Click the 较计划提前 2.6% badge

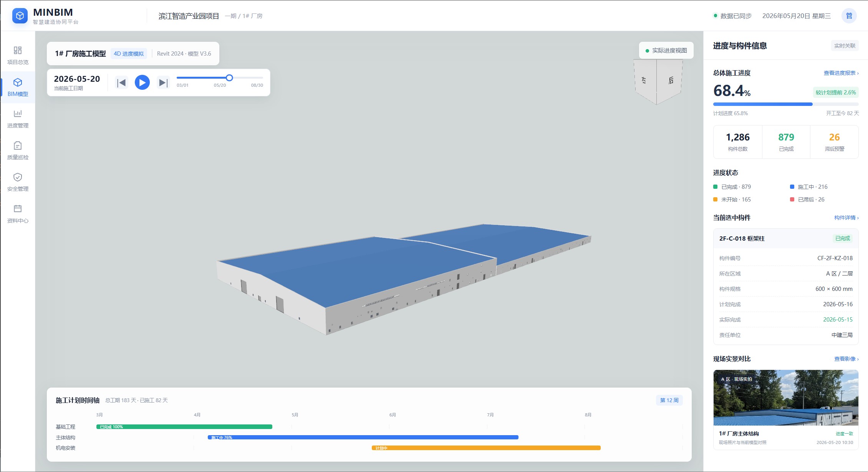tap(835, 92)
